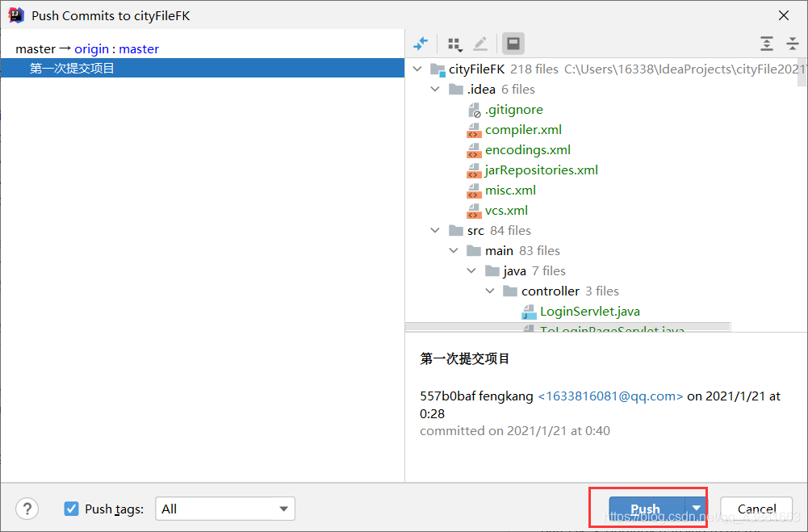Viewport: 808px width, 532px height.
Task: Click the vcs.xml file icon
Action: tap(474, 211)
